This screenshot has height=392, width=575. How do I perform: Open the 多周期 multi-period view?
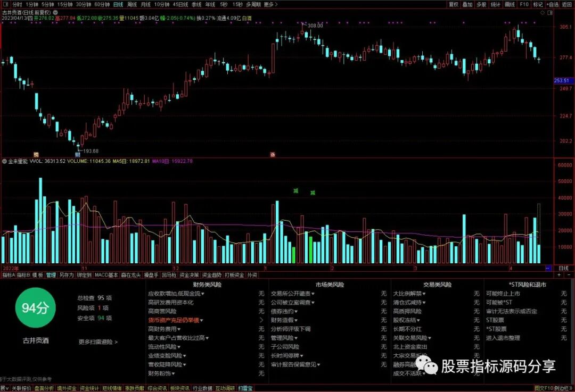pos(253,4)
